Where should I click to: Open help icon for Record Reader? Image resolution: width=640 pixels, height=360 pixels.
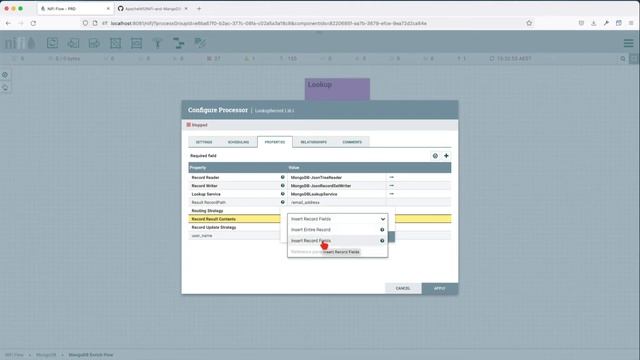(282, 177)
